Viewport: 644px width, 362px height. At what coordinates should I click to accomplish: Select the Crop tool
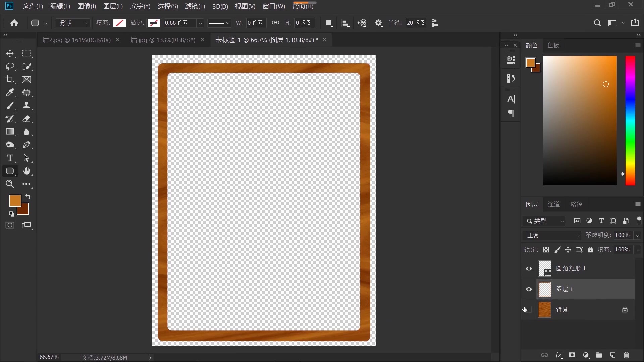pos(10,79)
